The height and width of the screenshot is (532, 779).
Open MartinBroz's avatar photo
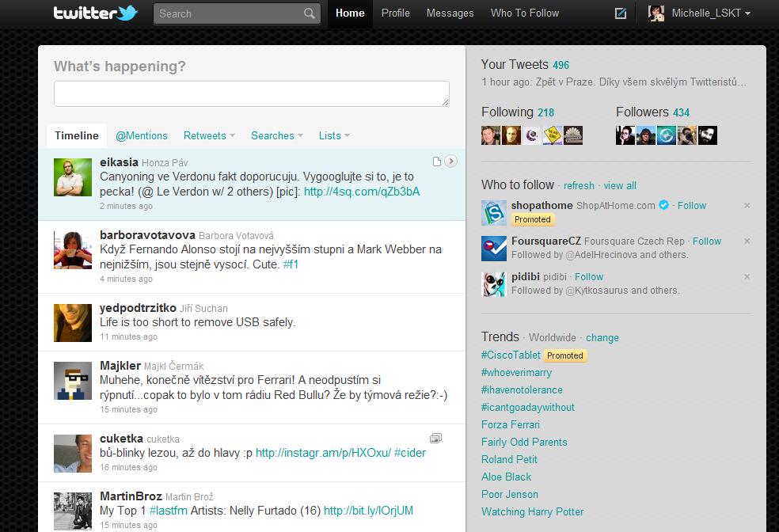coord(73,511)
